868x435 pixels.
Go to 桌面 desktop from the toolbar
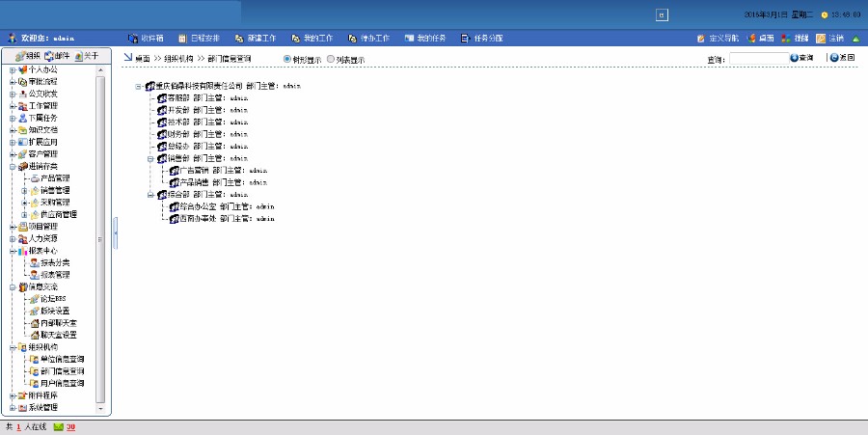761,39
